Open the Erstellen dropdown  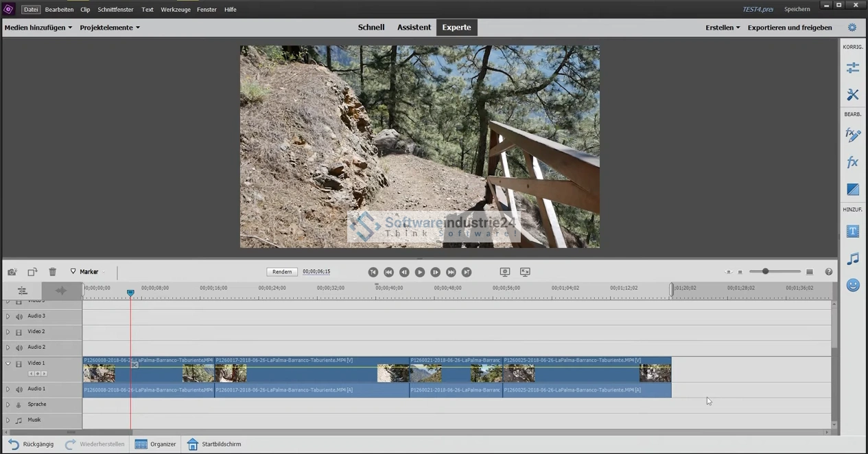click(x=722, y=27)
